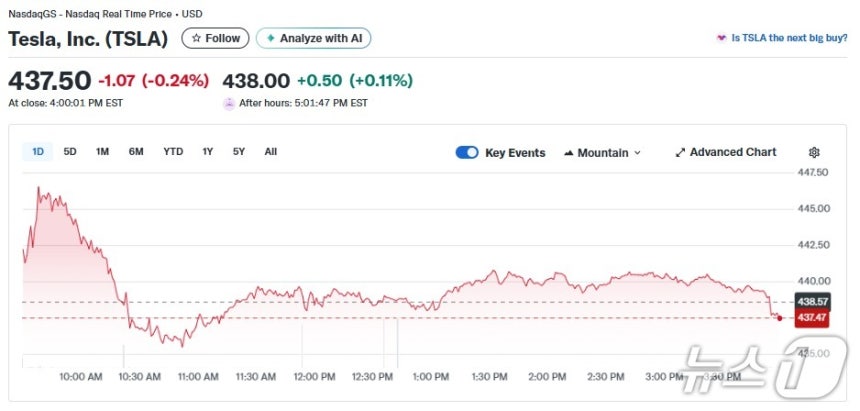This screenshot has height=411, width=860.
Task: Expand the Mountain chart type dropdown
Action: tap(602, 153)
